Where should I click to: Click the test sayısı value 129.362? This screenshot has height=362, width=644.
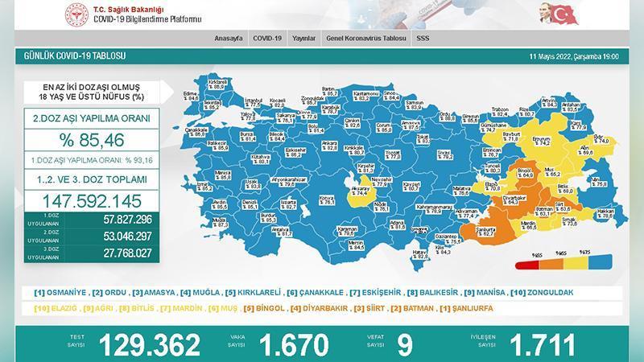[149, 345]
